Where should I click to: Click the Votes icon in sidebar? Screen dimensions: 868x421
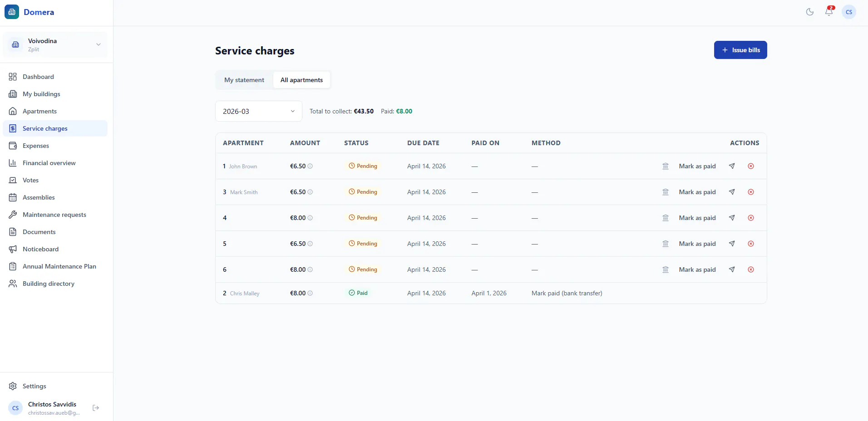coord(13,180)
